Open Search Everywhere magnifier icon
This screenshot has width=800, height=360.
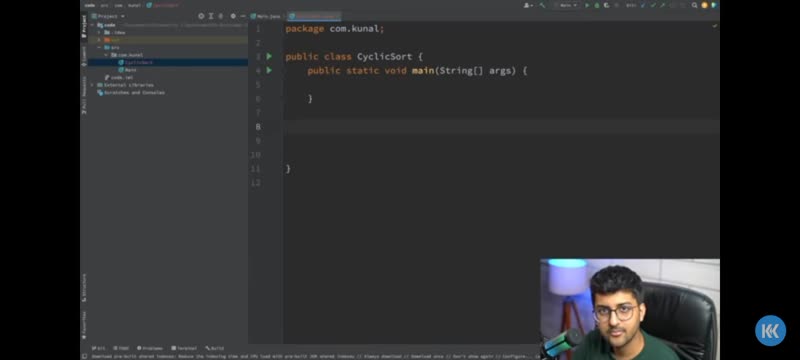point(694,5)
